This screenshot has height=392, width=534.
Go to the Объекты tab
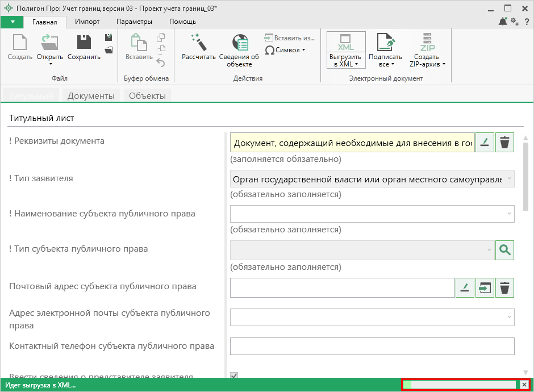147,96
